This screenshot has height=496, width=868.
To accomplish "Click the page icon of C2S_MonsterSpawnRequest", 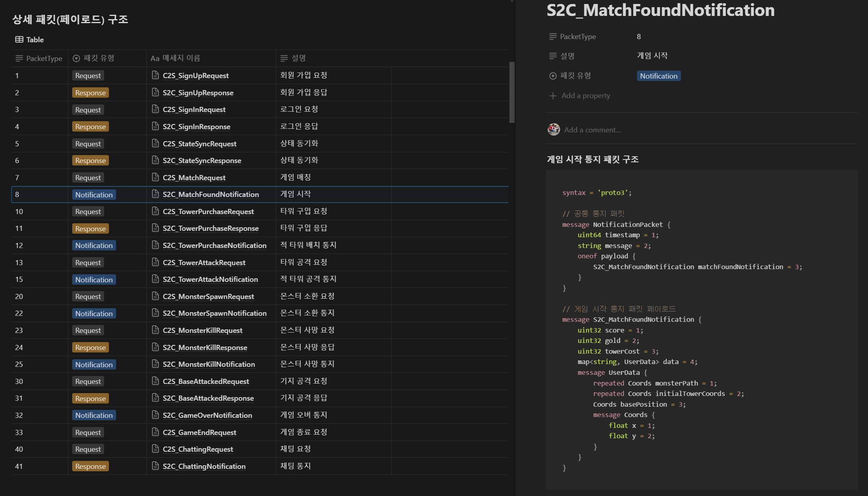I will coord(156,296).
